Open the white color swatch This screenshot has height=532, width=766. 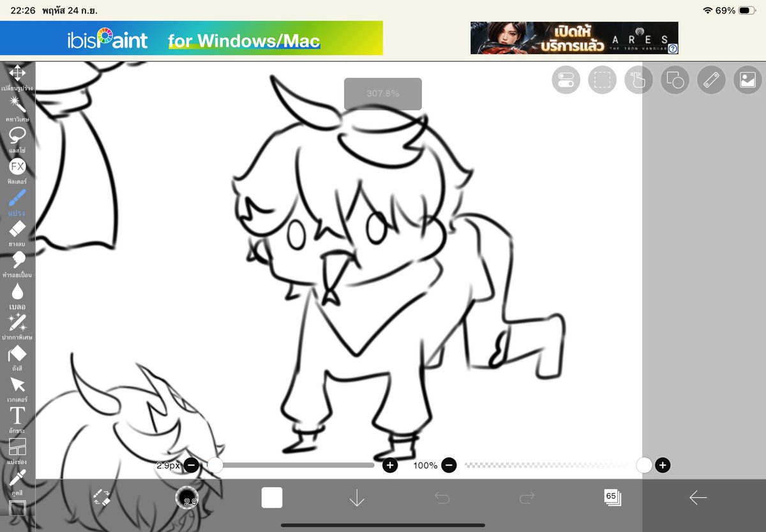coord(272,498)
